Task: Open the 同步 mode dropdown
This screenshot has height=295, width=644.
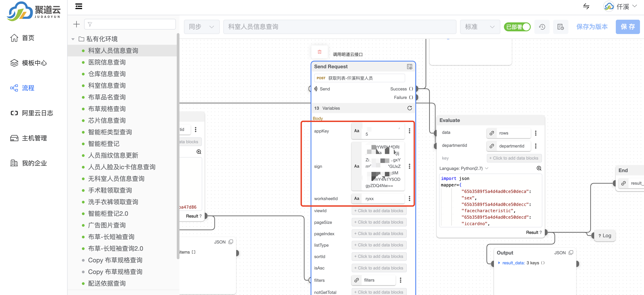Action: click(201, 27)
